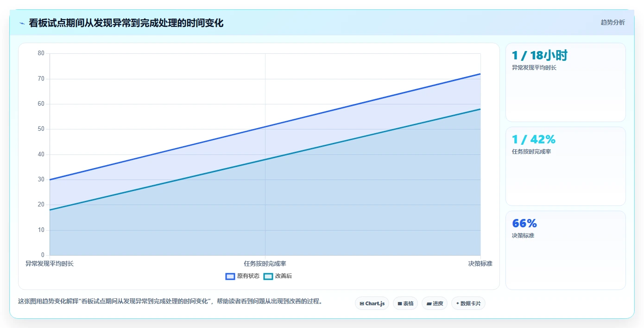Select the 进度 tag

(435, 303)
